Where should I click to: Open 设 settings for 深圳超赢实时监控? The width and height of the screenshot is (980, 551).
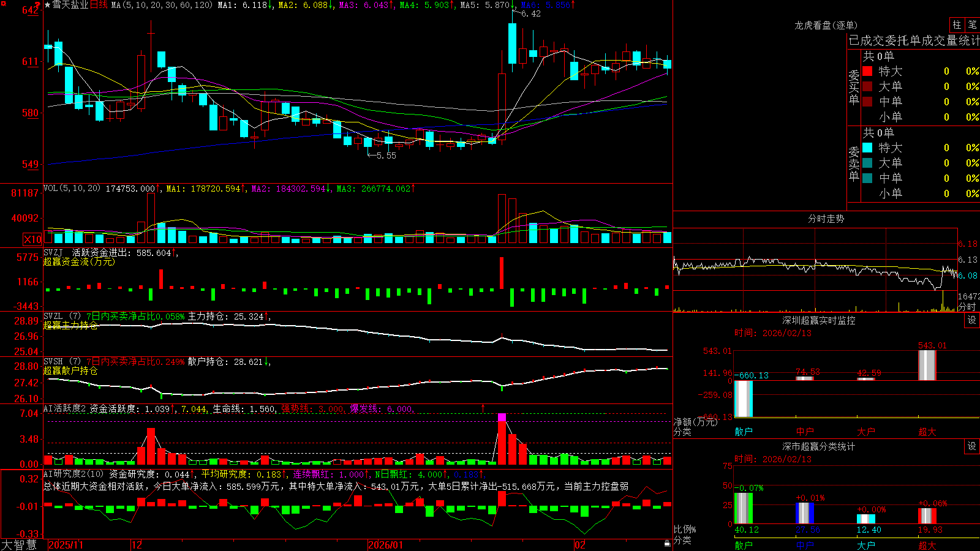(972, 320)
